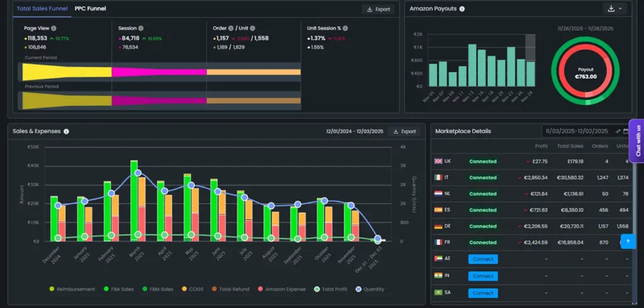Click Connect for the AE marketplace
Viewport: 644px width, 308px height.
(x=482, y=259)
